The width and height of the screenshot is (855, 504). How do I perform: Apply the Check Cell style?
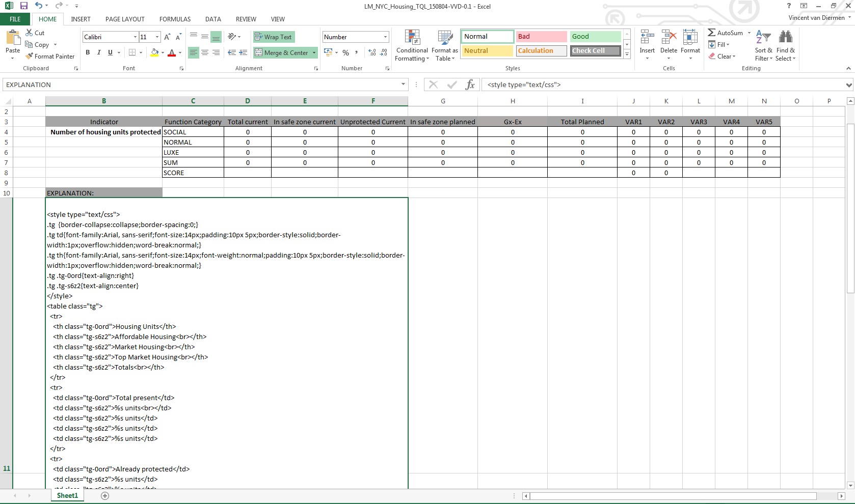click(x=595, y=51)
